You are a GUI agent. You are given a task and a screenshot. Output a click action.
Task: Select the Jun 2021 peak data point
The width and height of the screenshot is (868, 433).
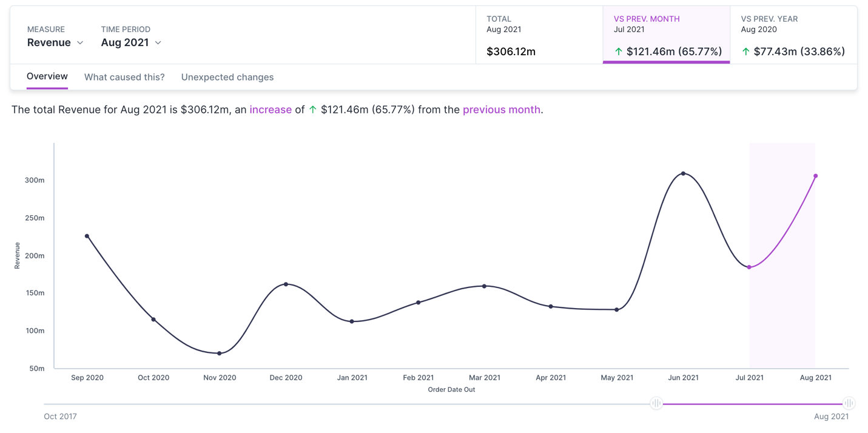683,173
